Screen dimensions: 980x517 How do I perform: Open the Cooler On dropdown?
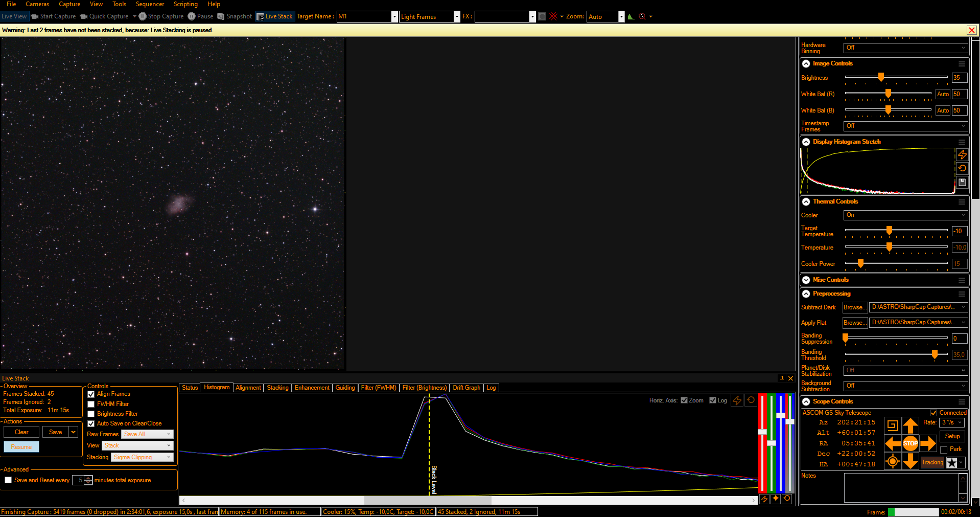[905, 215]
